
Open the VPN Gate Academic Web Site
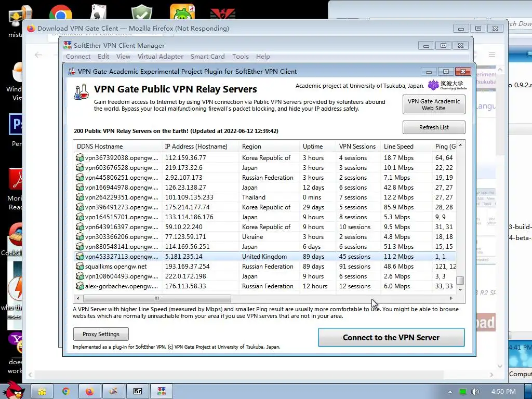434,104
